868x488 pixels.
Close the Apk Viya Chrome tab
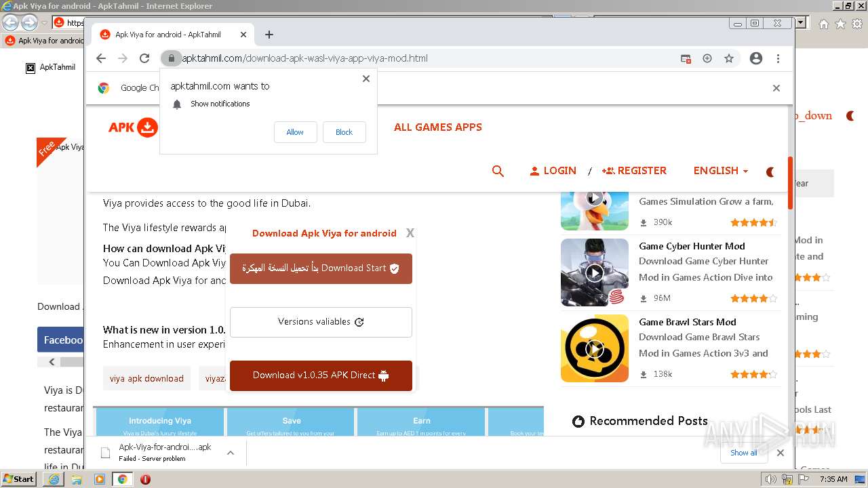pos(243,35)
